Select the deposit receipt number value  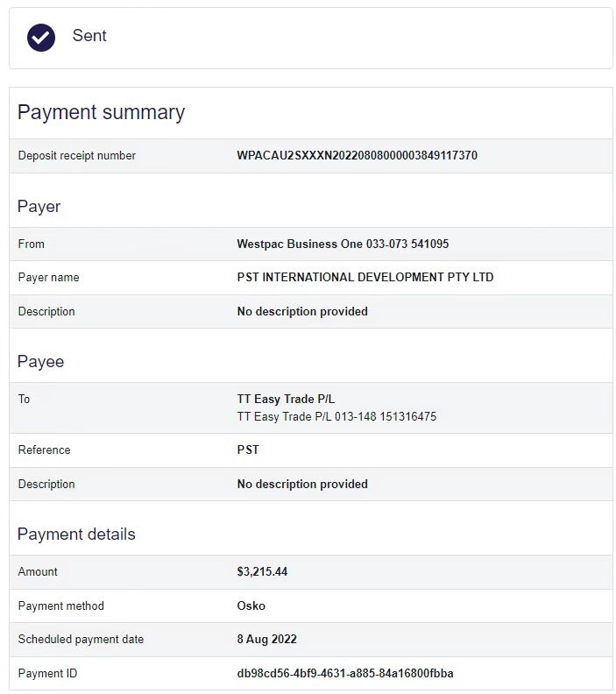click(x=358, y=155)
